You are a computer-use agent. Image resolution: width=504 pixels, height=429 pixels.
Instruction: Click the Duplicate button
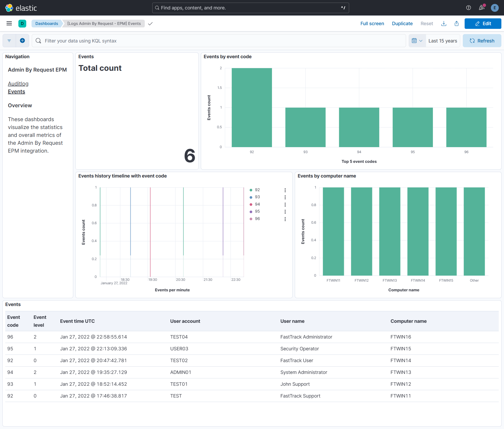coord(402,24)
